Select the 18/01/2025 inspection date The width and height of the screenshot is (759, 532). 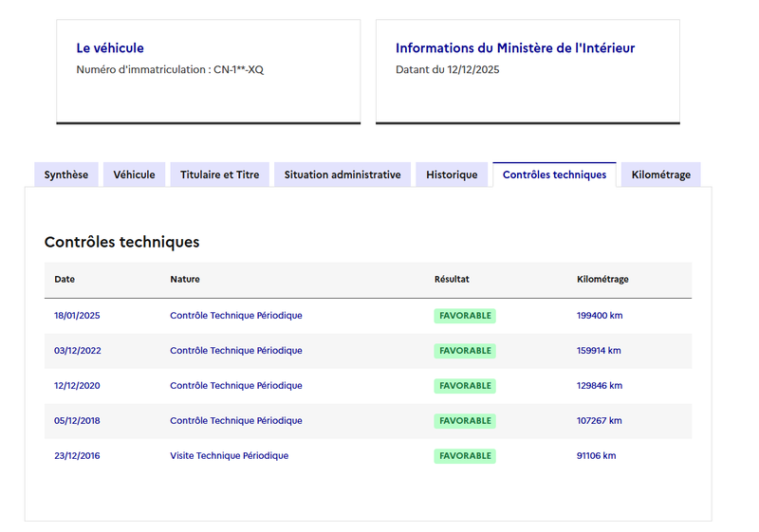pos(77,316)
